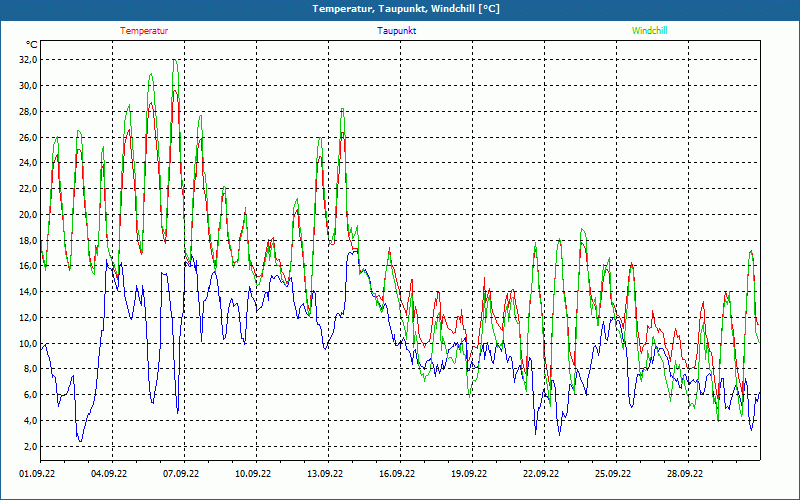The image size is (800, 500).
Task: Click the 13.09.22 date label
Action: (325, 474)
